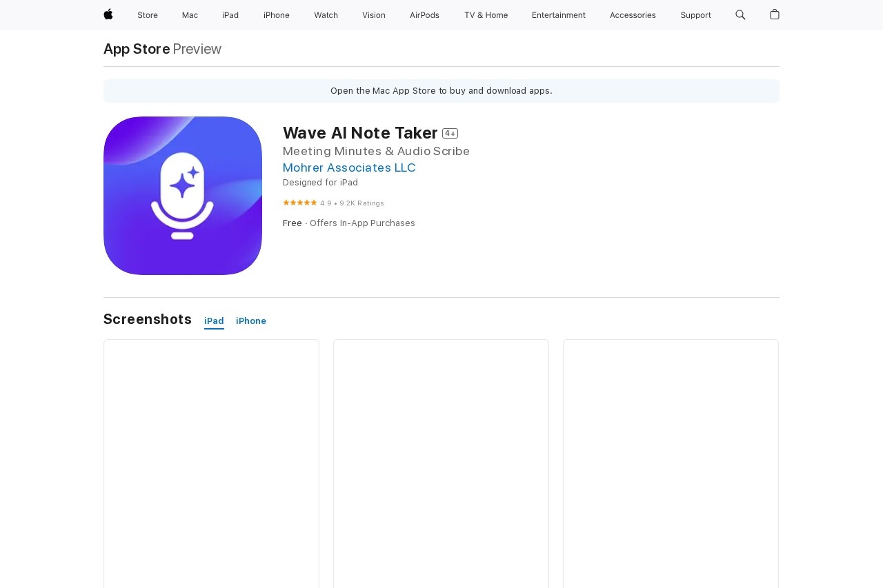Open the TV & Home menu
The image size is (883, 588).
(x=486, y=15)
